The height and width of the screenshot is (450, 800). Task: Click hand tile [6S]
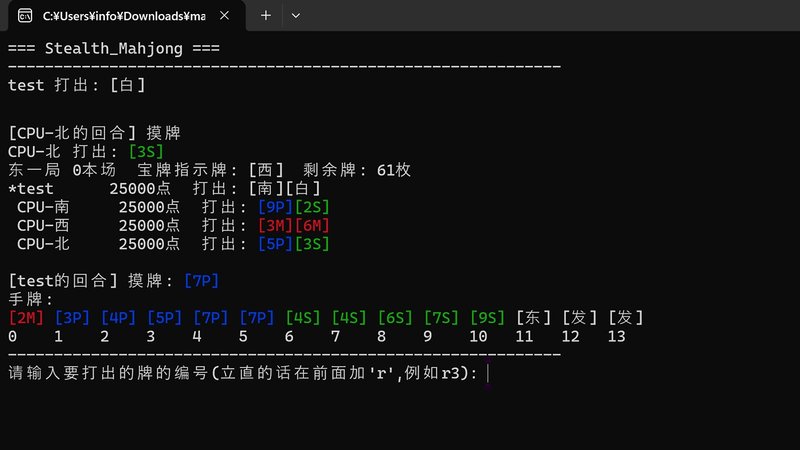(x=395, y=318)
